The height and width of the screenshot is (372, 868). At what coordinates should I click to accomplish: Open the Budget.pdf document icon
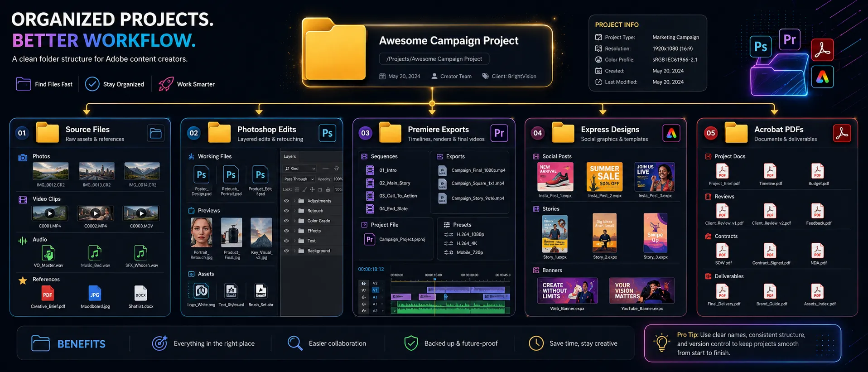click(817, 171)
